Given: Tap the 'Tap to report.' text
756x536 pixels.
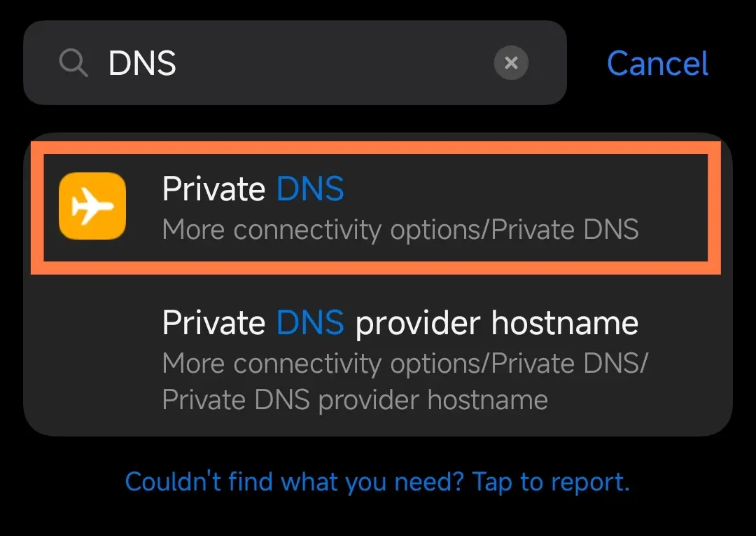Looking at the screenshot, I should 551,481.
